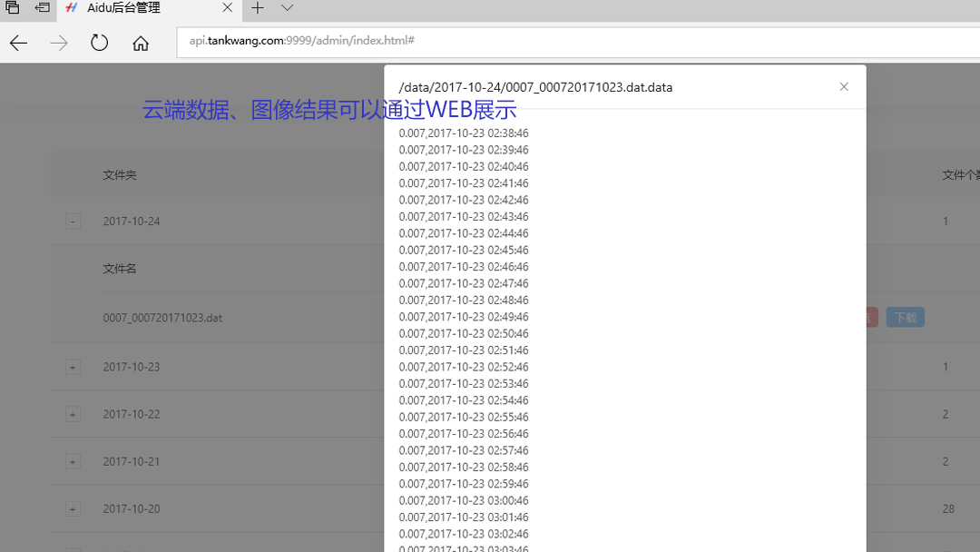The width and height of the screenshot is (980, 552).
Task: Open the browser home page
Action: click(140, 42)
